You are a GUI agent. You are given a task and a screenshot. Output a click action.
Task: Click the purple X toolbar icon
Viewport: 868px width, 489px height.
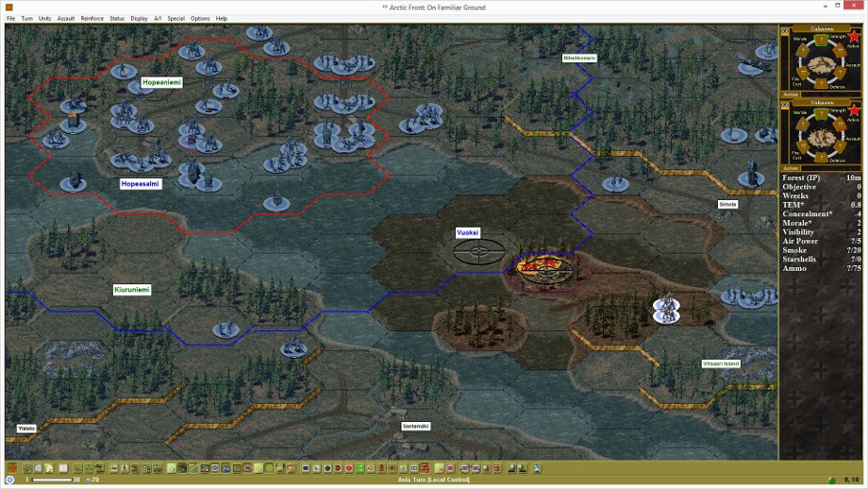[x=215, y=468]
